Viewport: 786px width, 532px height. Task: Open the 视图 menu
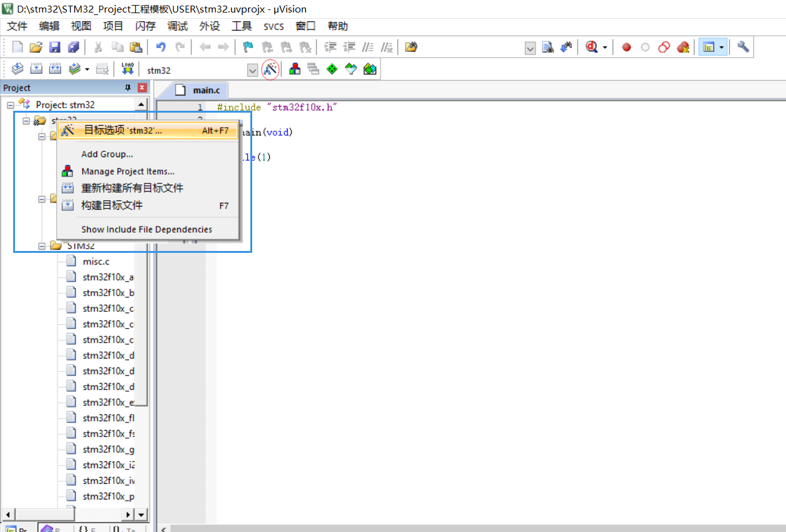point(81,26)
